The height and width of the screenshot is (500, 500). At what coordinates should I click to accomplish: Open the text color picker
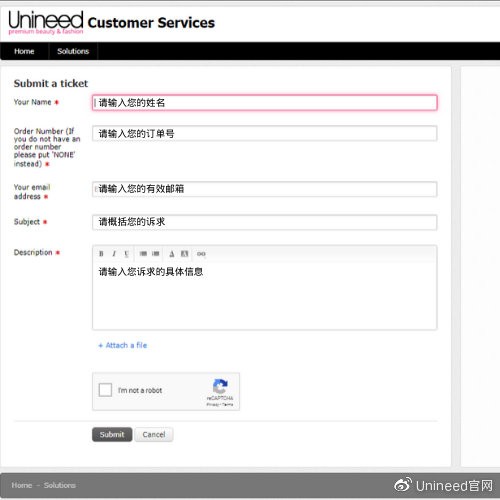tap(172, 254)
